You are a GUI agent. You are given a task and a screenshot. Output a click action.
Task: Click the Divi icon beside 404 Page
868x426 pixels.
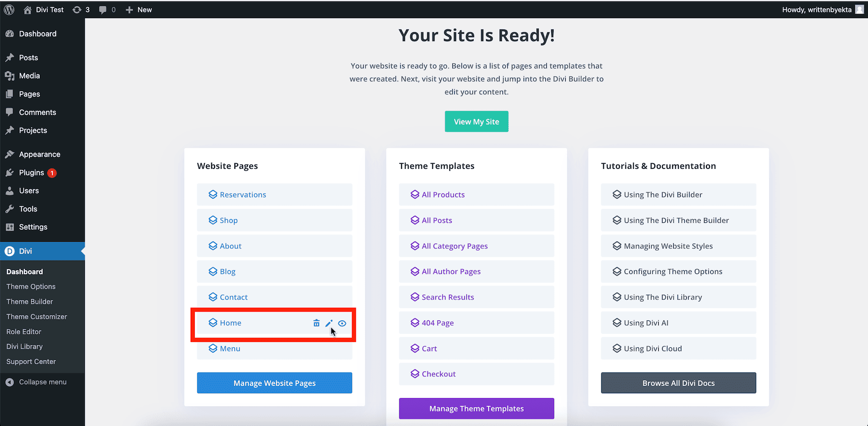pos(415,323)
